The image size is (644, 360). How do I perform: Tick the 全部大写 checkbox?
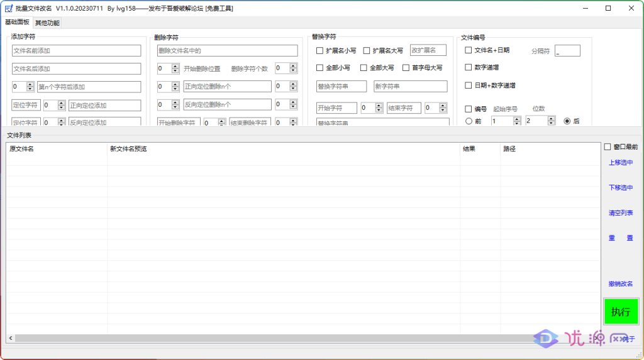point(364,68)
